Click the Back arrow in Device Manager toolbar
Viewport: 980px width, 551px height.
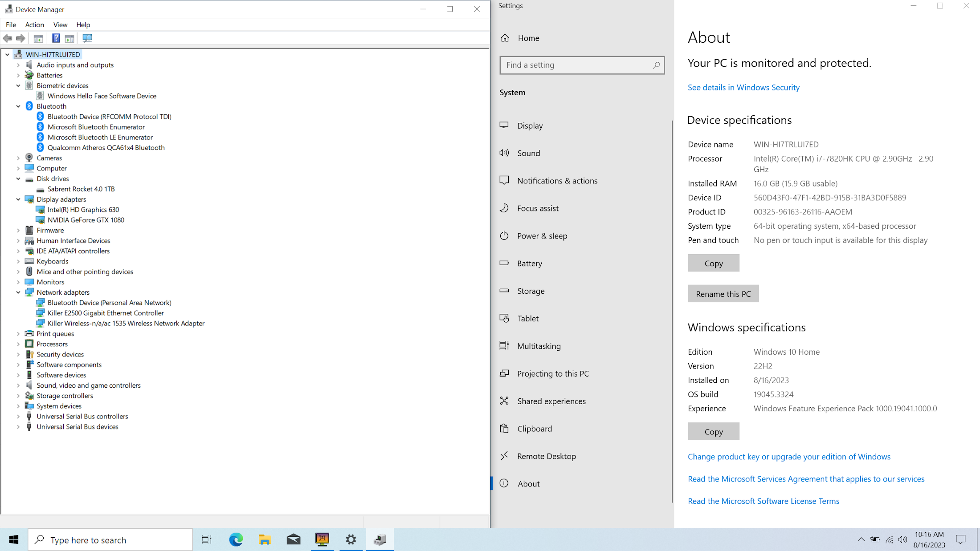pyautogui.click(x=8, y=38)
